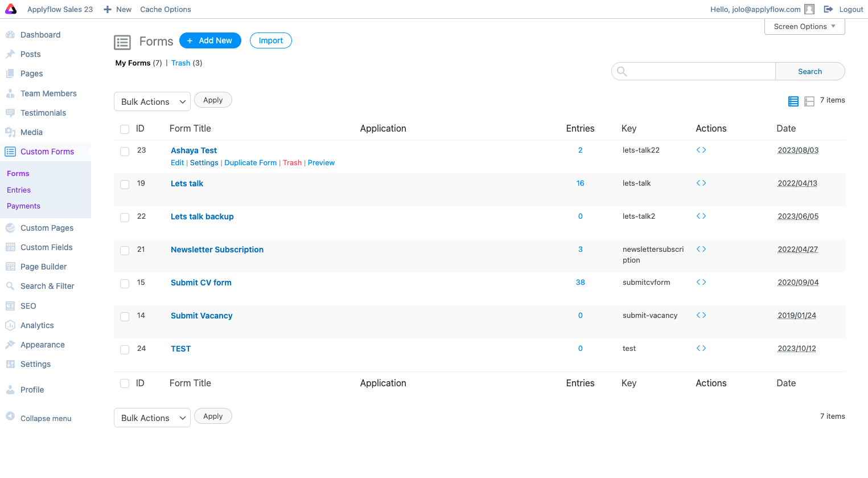
Task: Open Appearance brush icon in sidebar
Action: tap(10, 345)
